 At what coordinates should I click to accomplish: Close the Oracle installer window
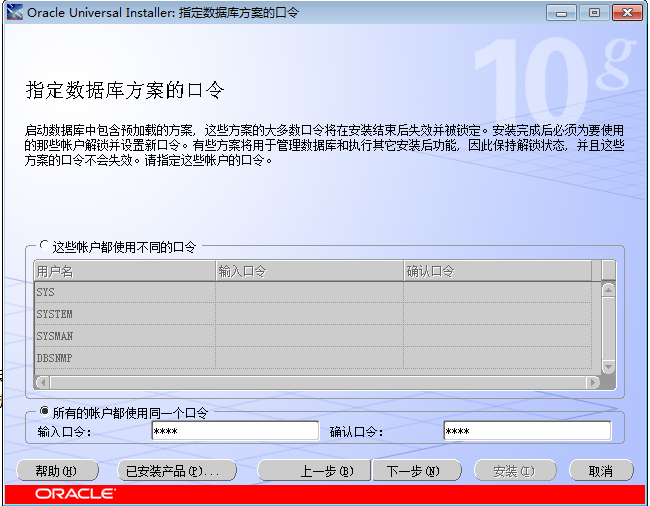pyautogui.click(x=627, y=13)
